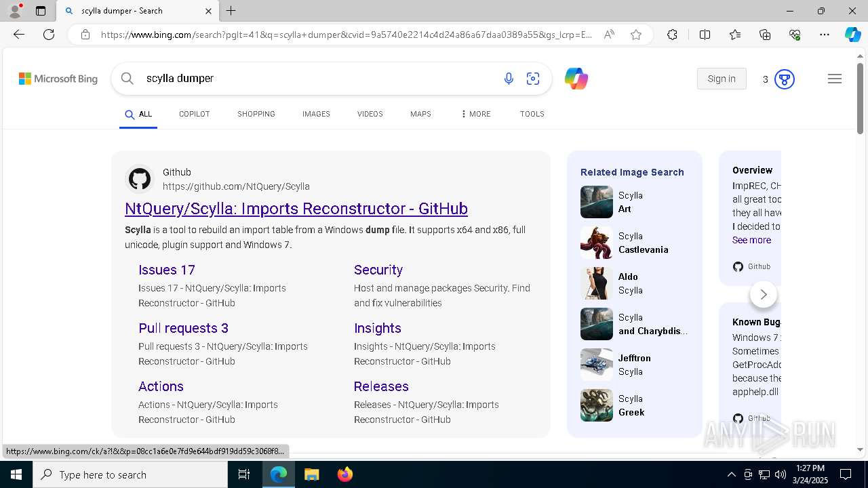The height and width of the screenshot is (488, 868).
Task: Open NtQuery/Scylla Imports Reconstructor GitHub link
Action: point(296,208)
